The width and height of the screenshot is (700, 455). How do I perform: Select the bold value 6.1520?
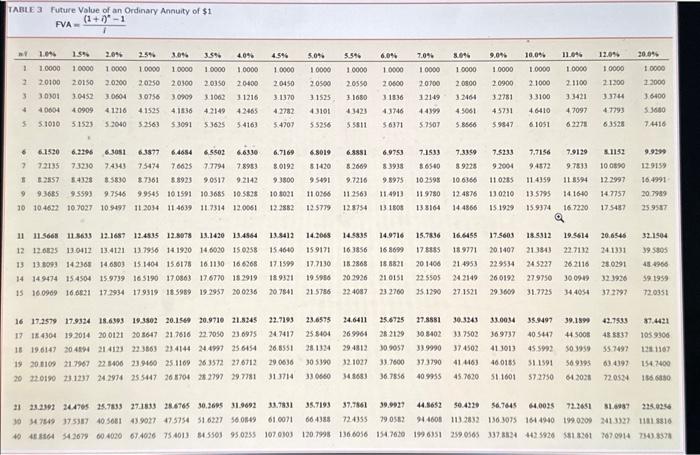click(x=49, y=152)
